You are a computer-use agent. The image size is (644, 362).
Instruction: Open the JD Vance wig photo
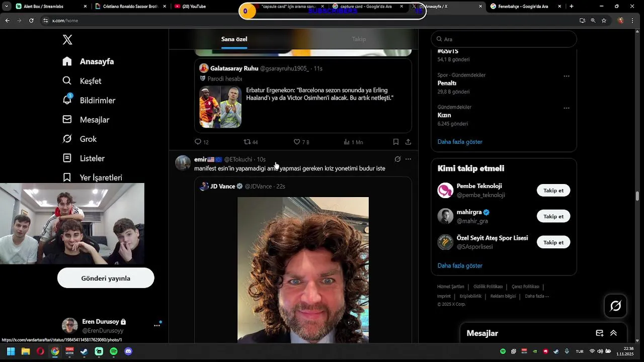303,270
